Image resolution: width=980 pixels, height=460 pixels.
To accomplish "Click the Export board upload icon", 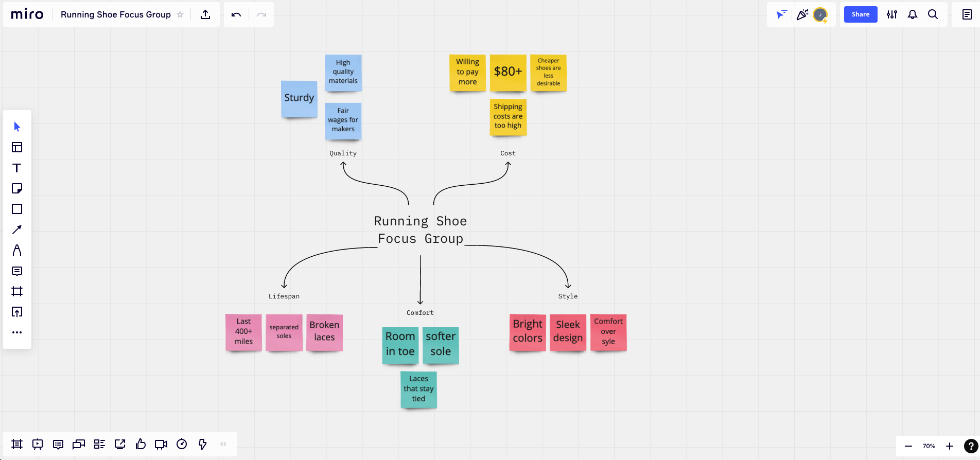I will [x=205, y=14].
